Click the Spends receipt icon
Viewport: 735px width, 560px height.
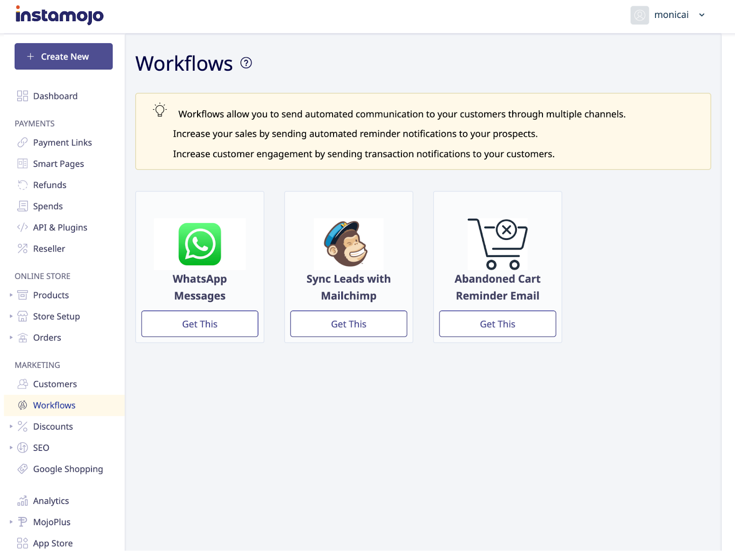point(23,206)
